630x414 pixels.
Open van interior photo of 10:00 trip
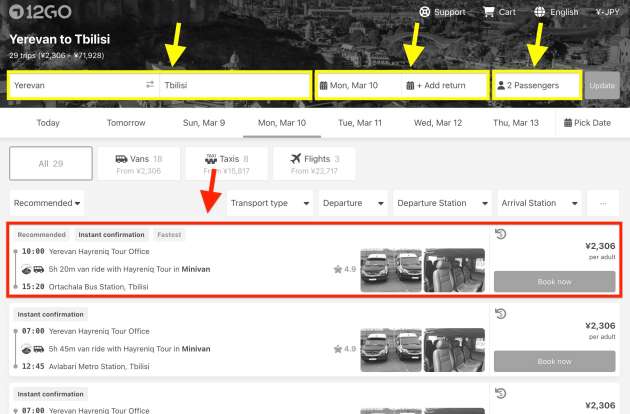(x=454, y=270)
